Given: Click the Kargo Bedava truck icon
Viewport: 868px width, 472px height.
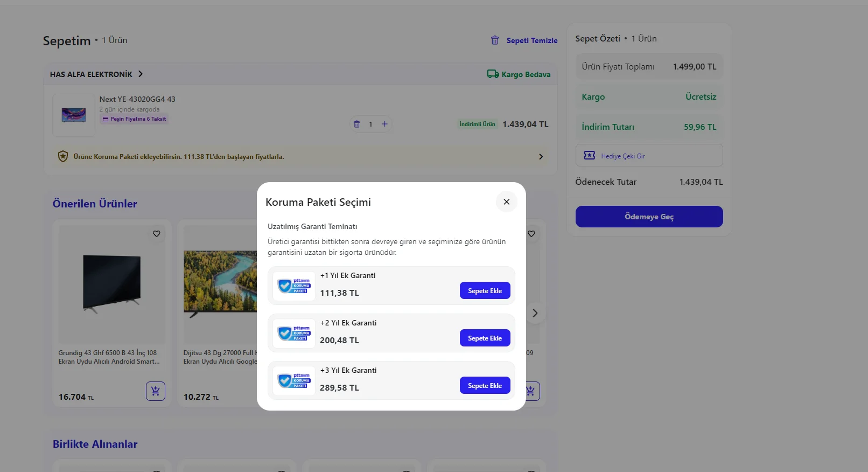Looking at the screenshot, I should [493, 74].
